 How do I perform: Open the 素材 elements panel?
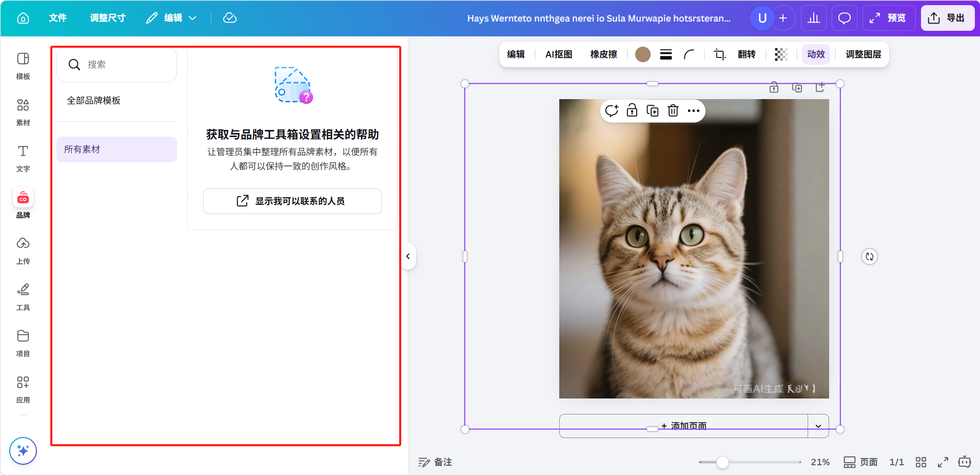pyautogui.click(x=23, y=111)
